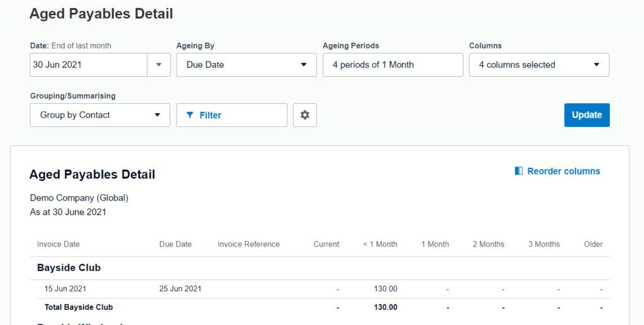Click the Reorder columns icon
Image resolution: width=644 pixels, height=325 pixels.
pos(519,171)
